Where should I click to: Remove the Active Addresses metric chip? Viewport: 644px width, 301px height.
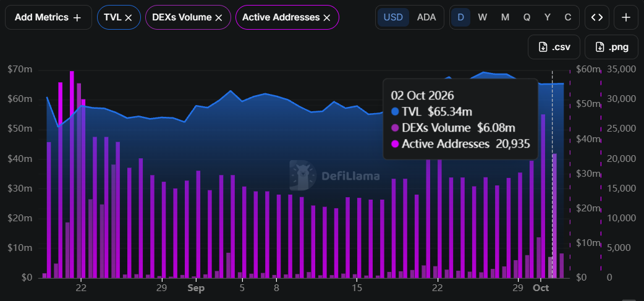point(327,17)
